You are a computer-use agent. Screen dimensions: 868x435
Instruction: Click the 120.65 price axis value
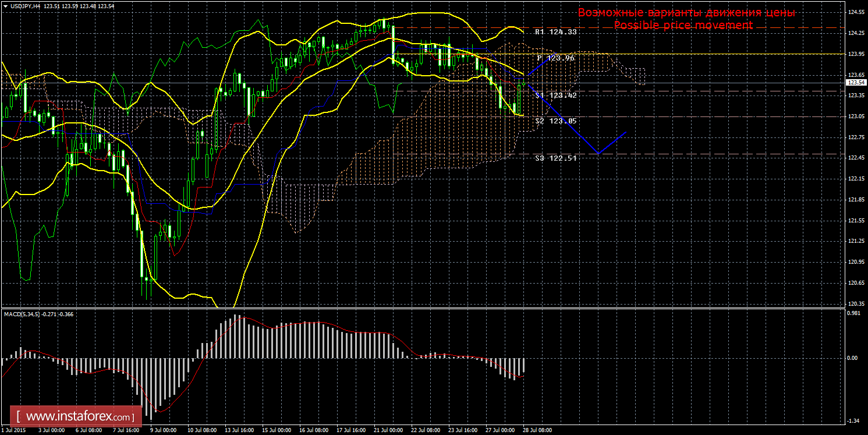click(x=855, y=283)
